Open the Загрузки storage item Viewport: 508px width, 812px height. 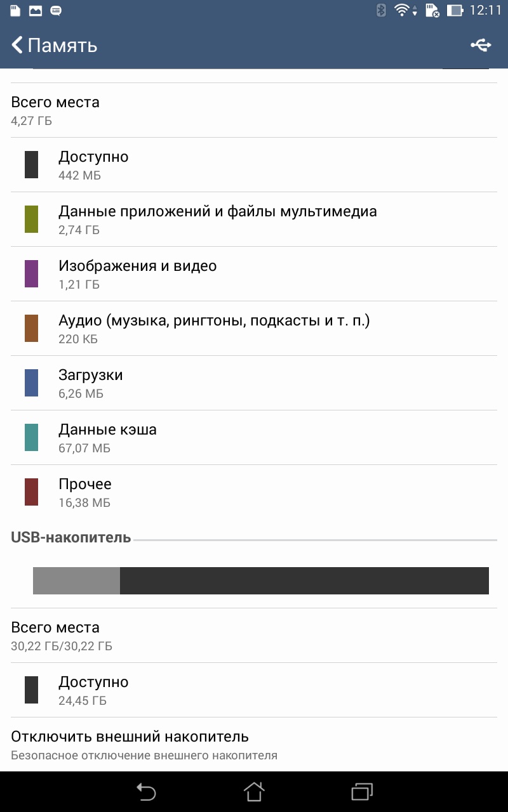(90, 383)
